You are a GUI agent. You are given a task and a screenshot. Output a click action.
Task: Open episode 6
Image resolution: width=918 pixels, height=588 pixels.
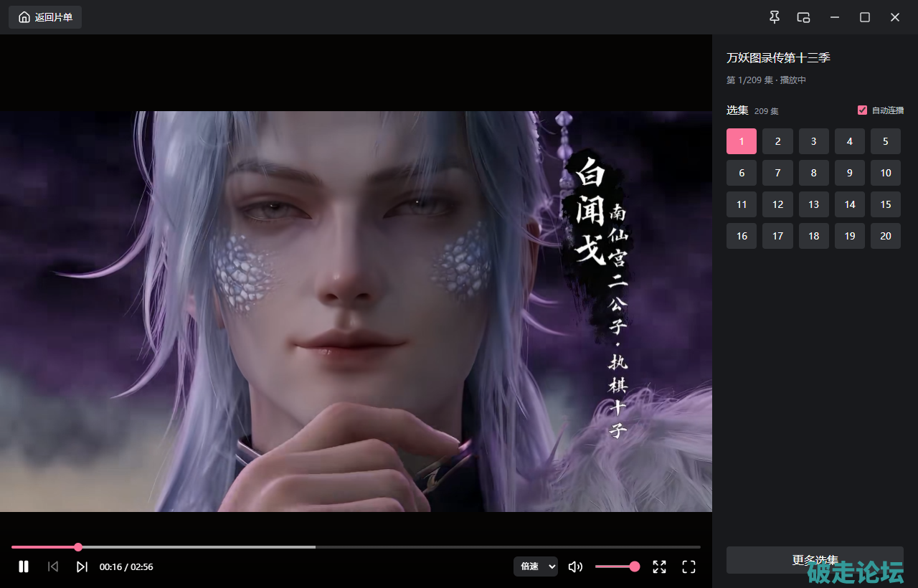(x=742, y=173)
